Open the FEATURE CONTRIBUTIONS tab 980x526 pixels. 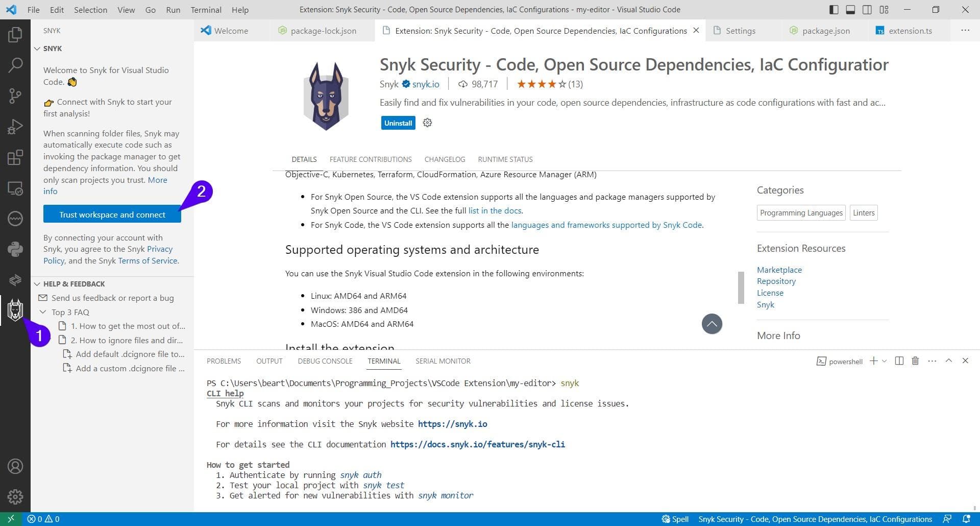point(371,159)
